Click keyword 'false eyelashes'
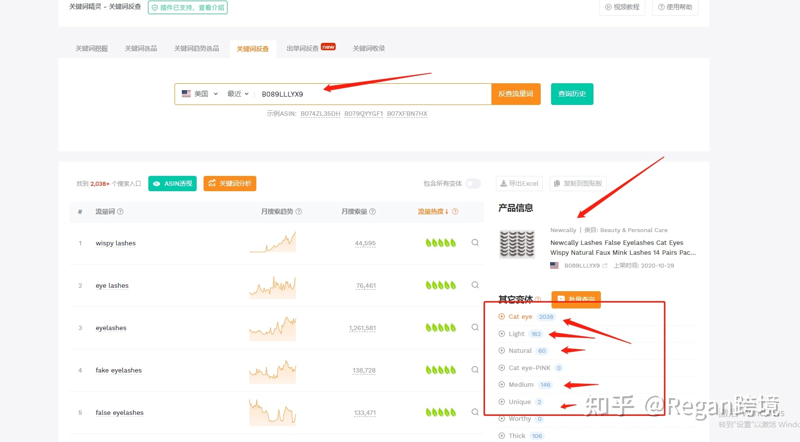The width and height of the screenshot is (800, 442). (119, 412)
